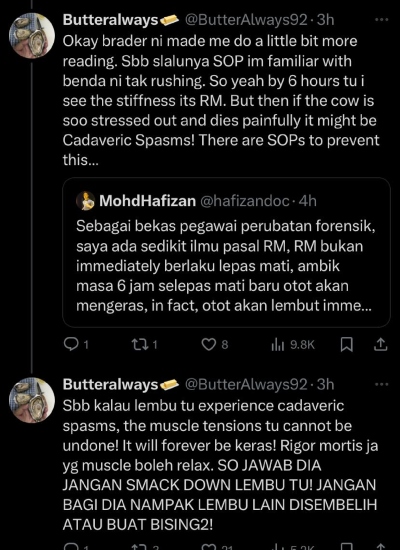View analytics showing 9.8K views
Screen dimensions: 400x550
pos(293,345)
